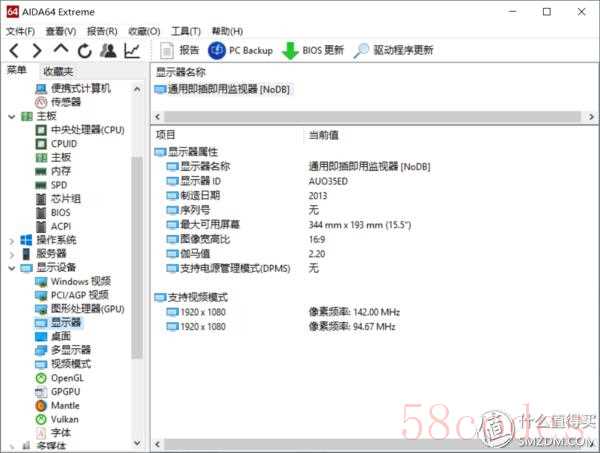The width and height of the screenshot is (600, 453).
Task: Click the 报告 report button
Action: [179, 51]
